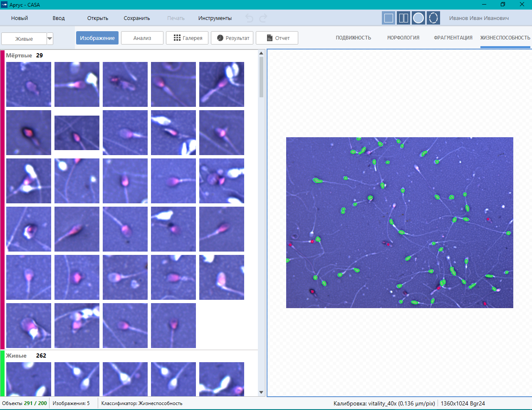The image size is (532, 410).
Task: Switch to the ПОДВИЖНОСТЬ tab
Action: 353,38
